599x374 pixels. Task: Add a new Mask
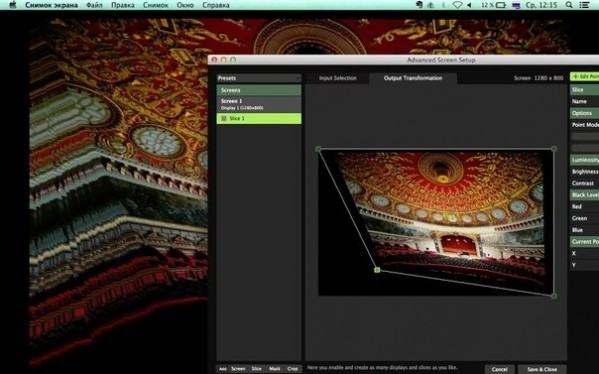tap(275, 369)
